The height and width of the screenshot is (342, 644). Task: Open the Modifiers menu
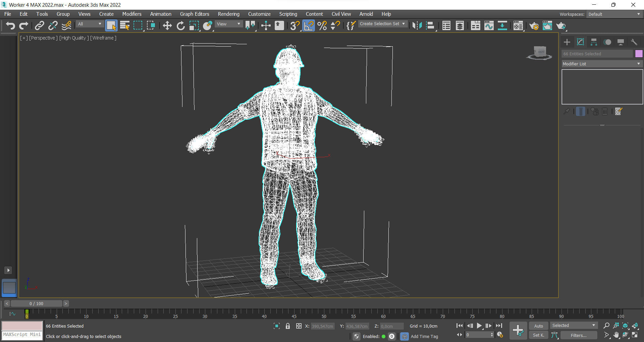[131, 14]
